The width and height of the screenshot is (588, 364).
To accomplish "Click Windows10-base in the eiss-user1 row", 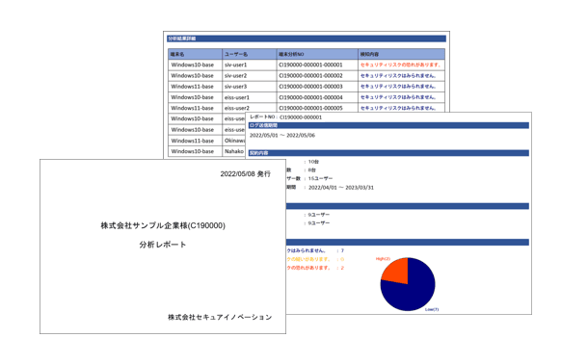I will [193, 97].
